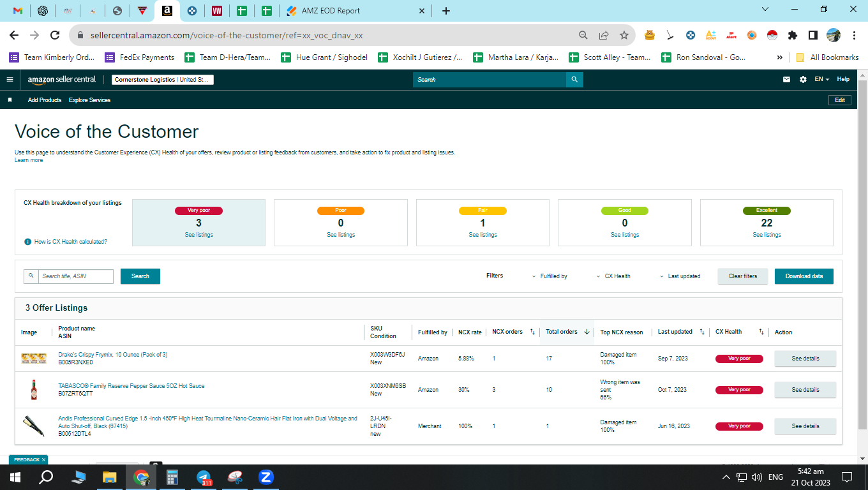Screen dimensions: 868x490
Task: Reload the page in Chrome
Action: [x=55, y=35]
